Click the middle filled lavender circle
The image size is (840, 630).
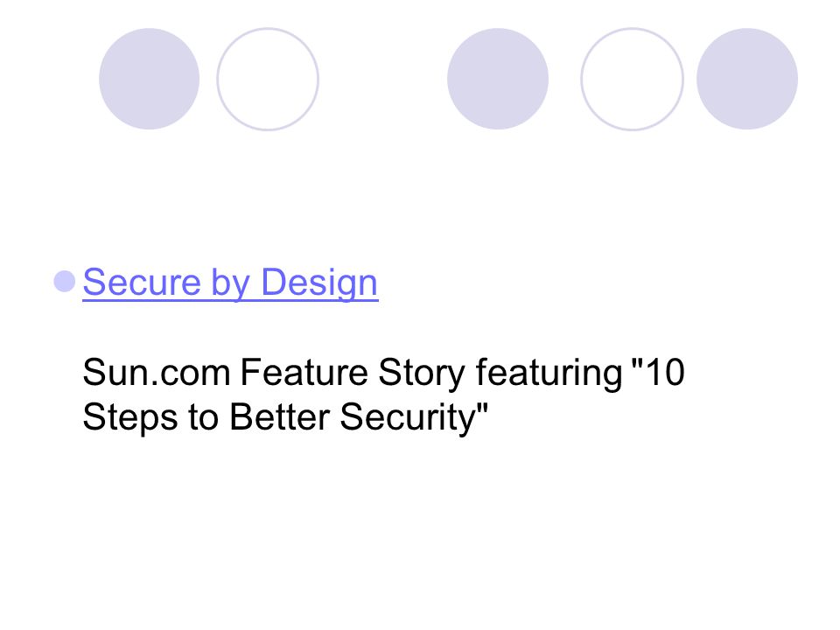coord(498,79)
